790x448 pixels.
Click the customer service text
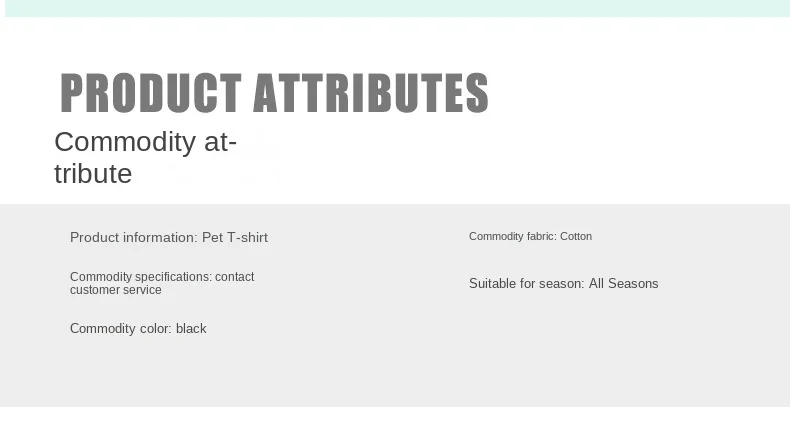click(115, 290)
